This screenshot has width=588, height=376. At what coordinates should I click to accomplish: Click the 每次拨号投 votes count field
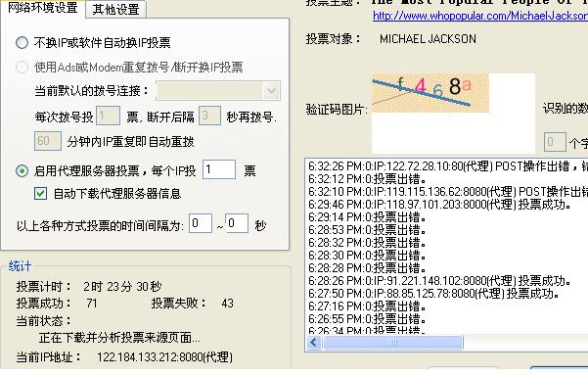point(108,116)
